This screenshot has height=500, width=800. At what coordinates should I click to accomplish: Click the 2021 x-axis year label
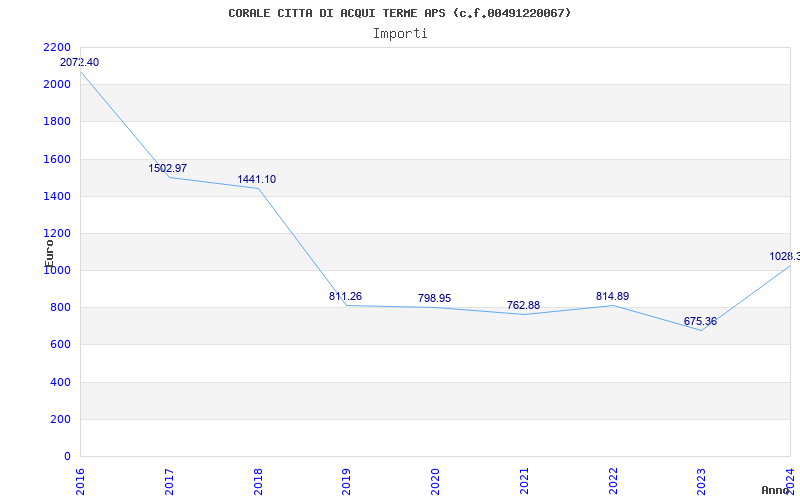point(524,481)
